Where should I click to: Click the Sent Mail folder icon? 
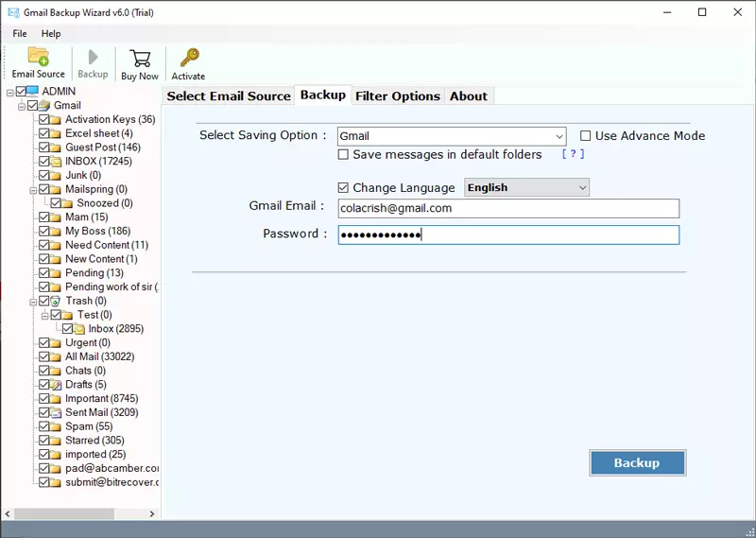[x=56, y=412]
